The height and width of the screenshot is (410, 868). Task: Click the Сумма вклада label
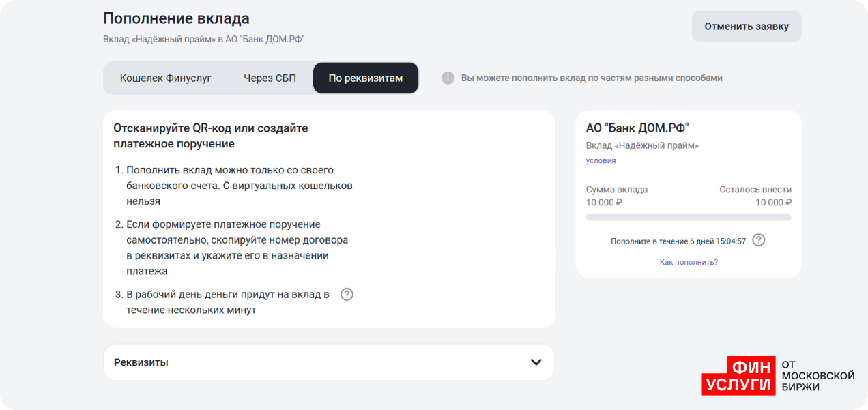617,190
